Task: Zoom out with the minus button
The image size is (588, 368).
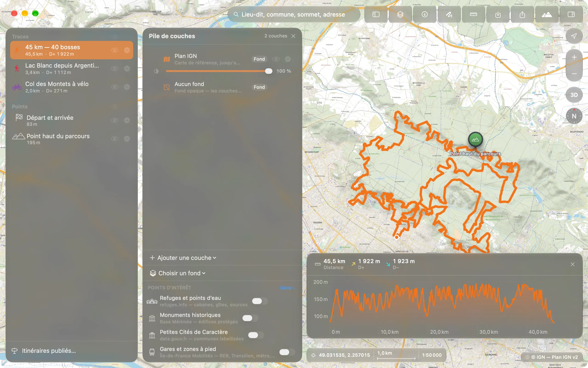Action: [x=574, y=74]
